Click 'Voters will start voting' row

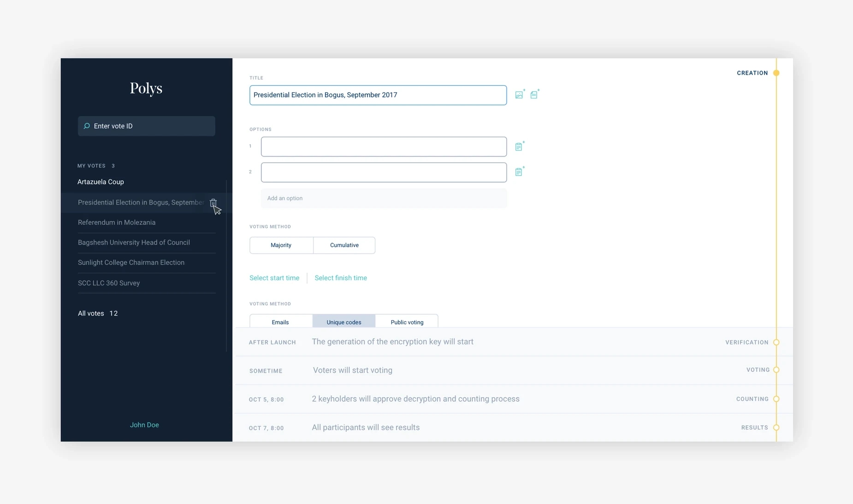click(x=514, y=370)
